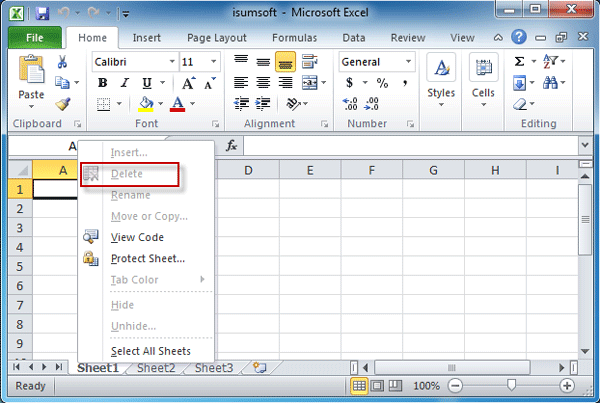This screenshot has width=600, height=403.
Task: Toggle Middle Align
Action: tap(263, 62)
